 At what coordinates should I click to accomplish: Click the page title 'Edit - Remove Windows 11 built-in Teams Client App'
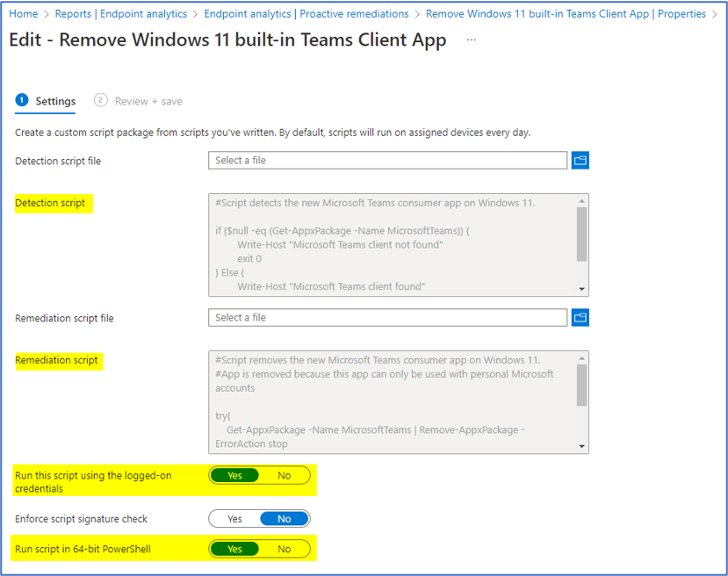227,40
